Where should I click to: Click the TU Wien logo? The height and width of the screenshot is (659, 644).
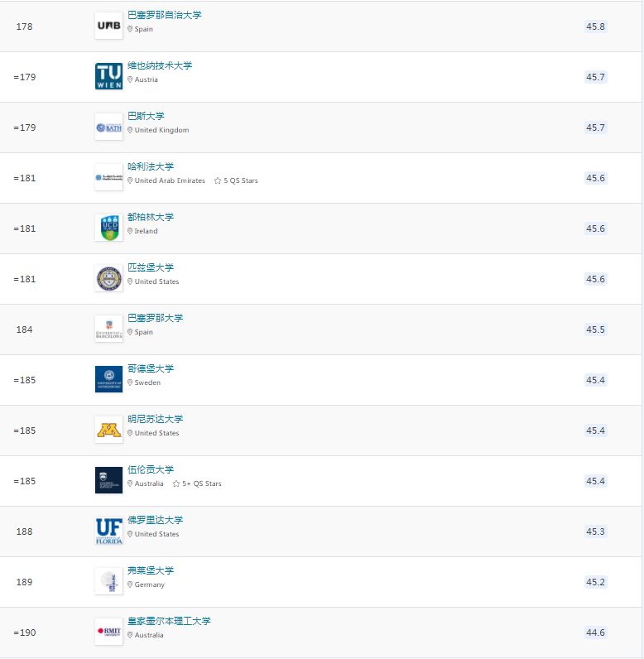(x=108, y=76)
